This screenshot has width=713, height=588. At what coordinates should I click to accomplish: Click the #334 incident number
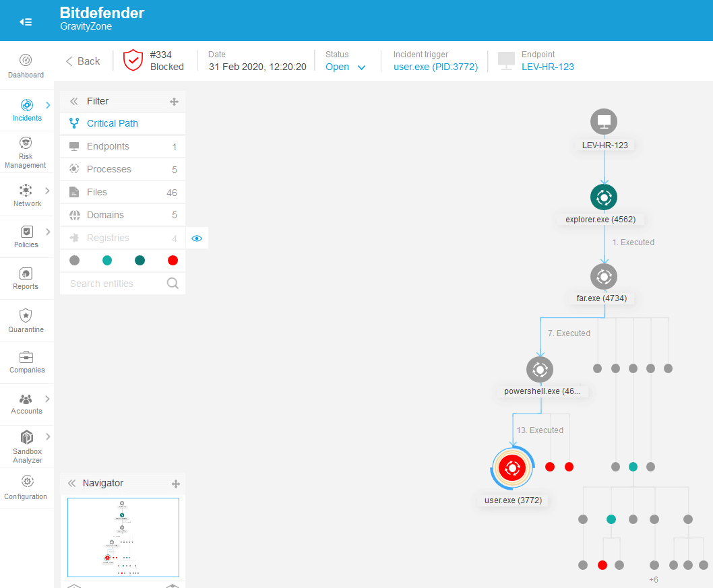[x=161, y=55]
